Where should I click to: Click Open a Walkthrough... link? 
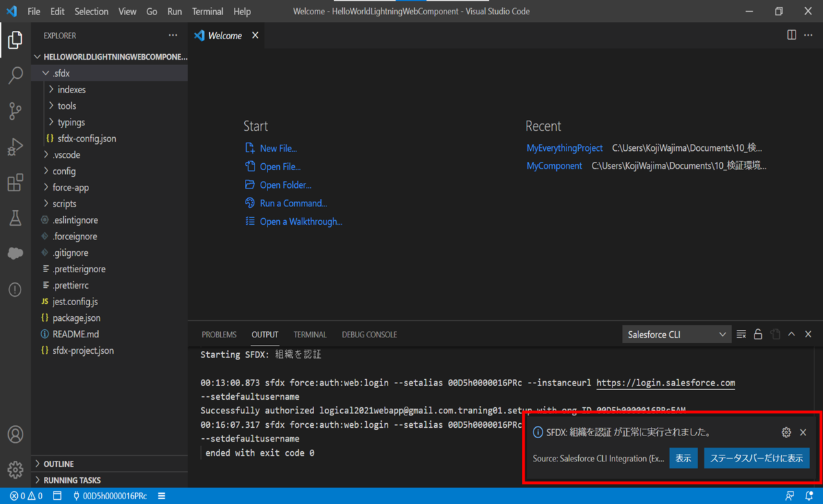coord(301,221)
